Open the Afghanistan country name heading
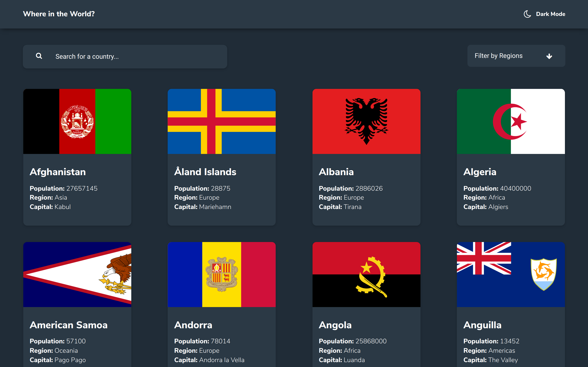 [x=58, y=172]
